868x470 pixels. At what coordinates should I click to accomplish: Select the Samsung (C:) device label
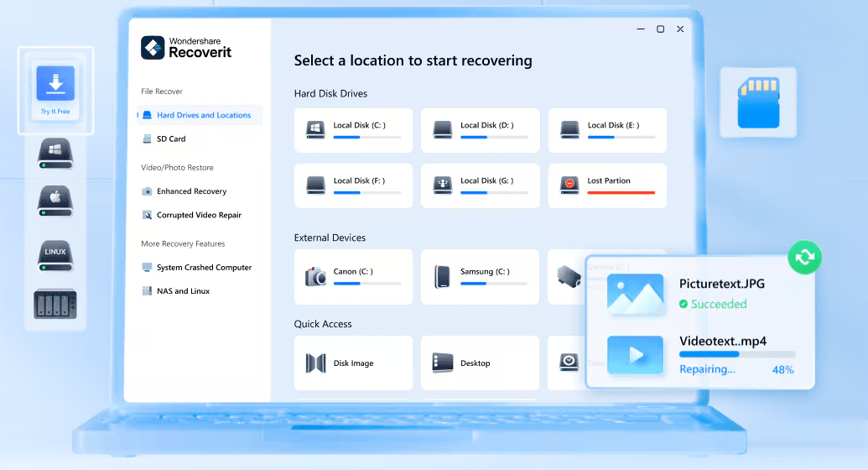[485, 272]
